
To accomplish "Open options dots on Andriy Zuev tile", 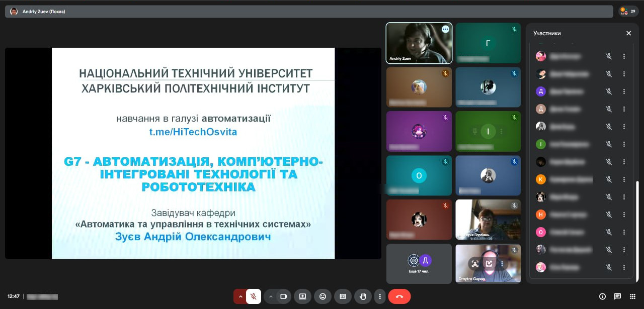I will pos(445,29).
